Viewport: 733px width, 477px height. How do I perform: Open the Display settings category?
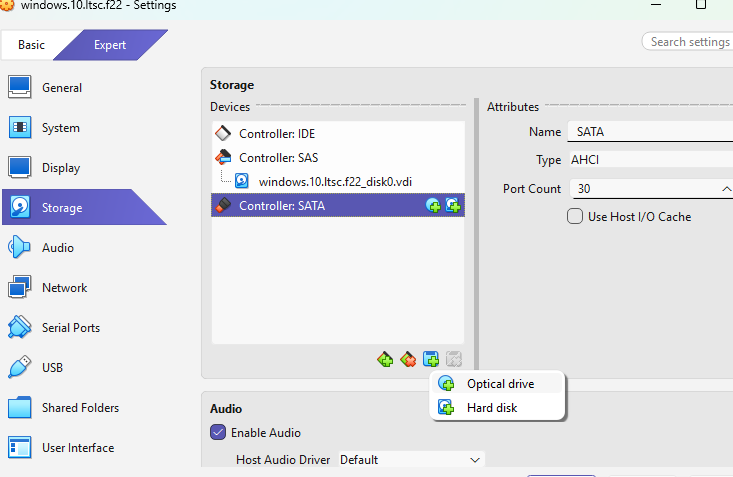pyautogui.click(x=60, y=168)
